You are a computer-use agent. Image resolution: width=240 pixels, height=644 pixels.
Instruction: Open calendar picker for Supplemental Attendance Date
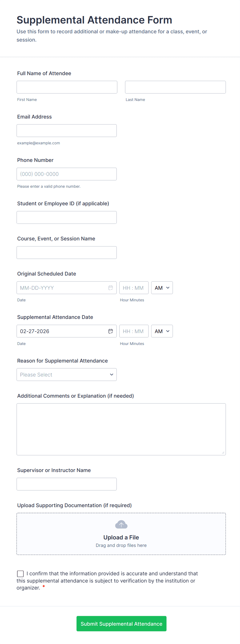(x=110, y=331)
